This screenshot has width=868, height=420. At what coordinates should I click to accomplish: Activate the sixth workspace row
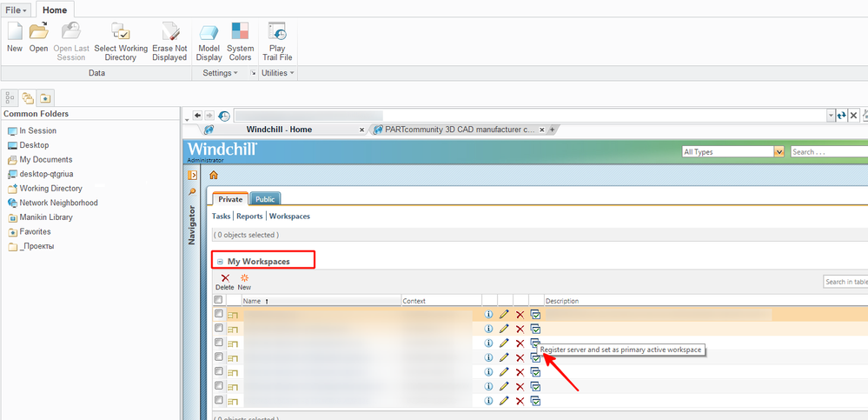pyautogui.click(x=535, y=387)
